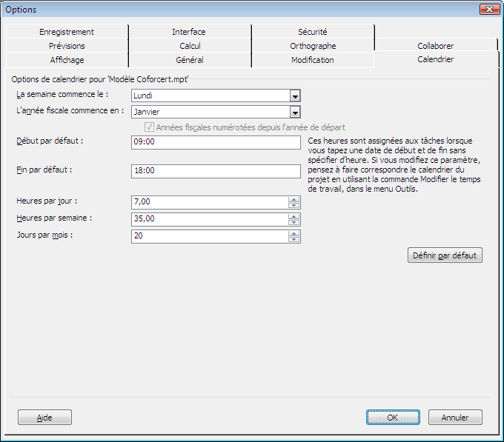Switch to the Affichage tab

67,60
